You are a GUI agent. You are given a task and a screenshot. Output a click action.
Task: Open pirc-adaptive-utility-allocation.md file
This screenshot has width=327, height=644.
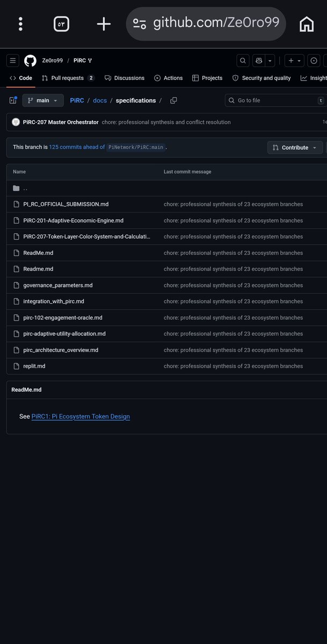[64, 334]
